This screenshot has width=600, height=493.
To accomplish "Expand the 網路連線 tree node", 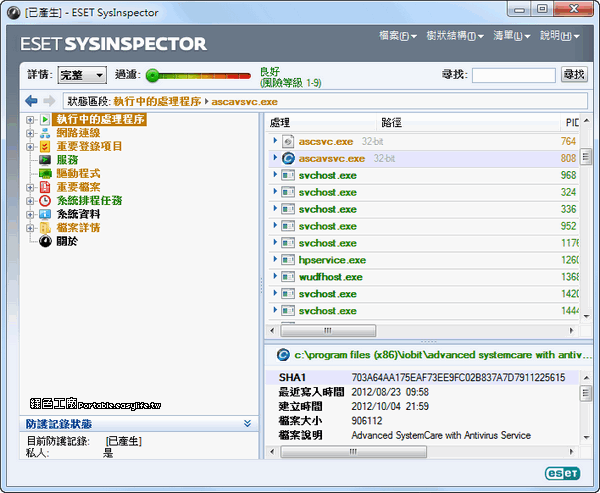I will click(30, 133).
